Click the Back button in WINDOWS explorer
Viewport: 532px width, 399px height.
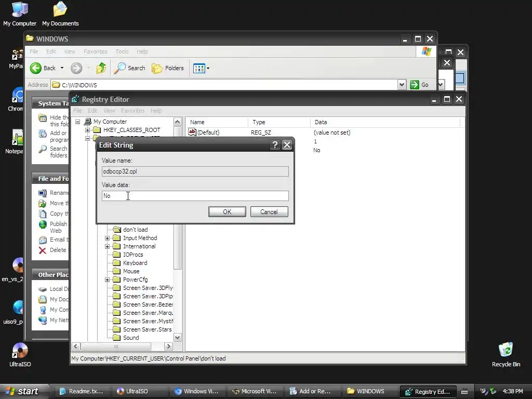point(43,68)
